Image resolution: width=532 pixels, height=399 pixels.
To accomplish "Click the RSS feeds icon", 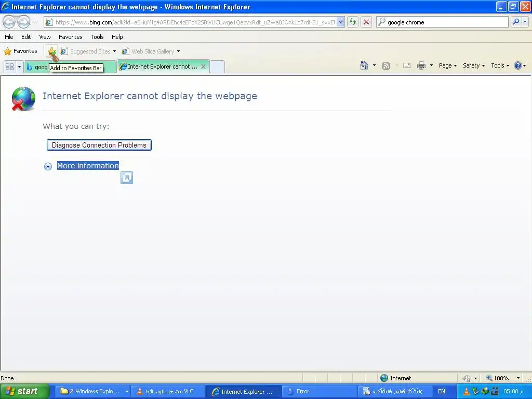I will pos(386,66).
